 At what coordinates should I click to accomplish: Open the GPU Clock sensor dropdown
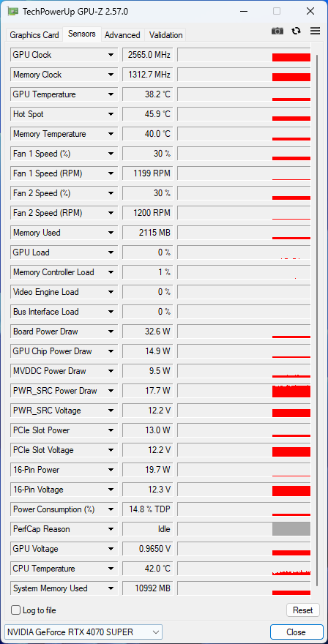point(111,55)
